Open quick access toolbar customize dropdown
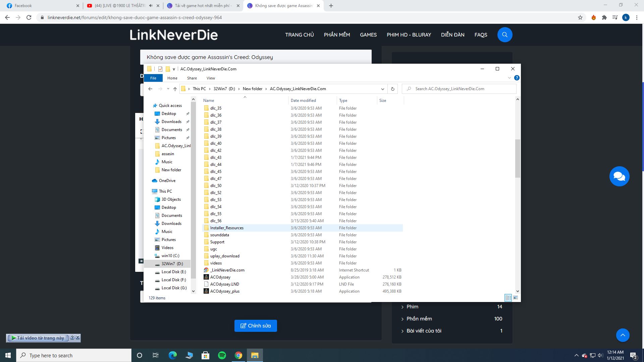 pos(174,69)
